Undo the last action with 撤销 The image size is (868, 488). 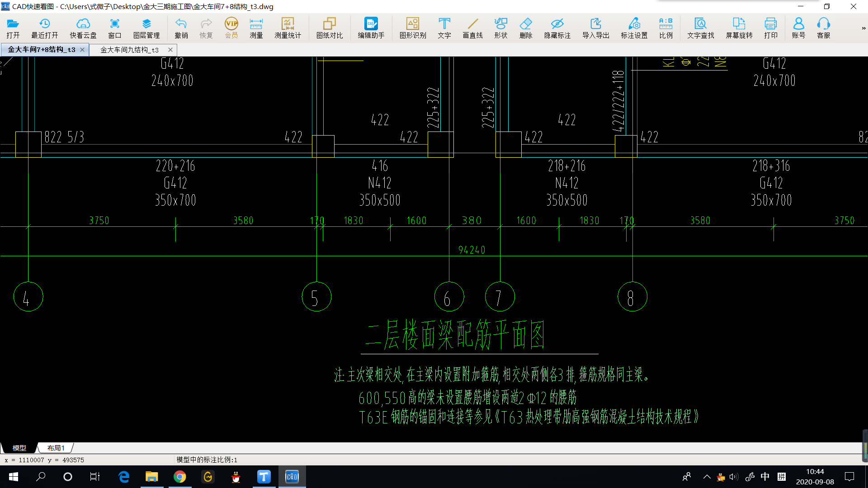coord(181,27)
